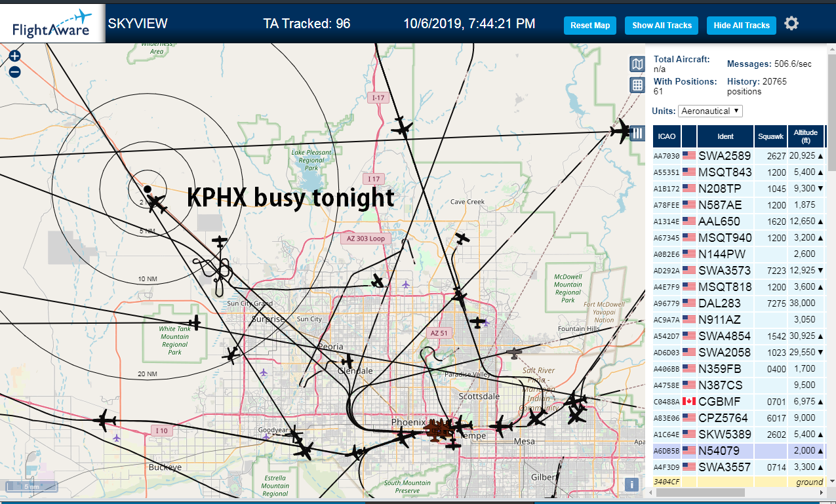Open the settings gear icon
The image size is (836, 504).
(791, 24)
